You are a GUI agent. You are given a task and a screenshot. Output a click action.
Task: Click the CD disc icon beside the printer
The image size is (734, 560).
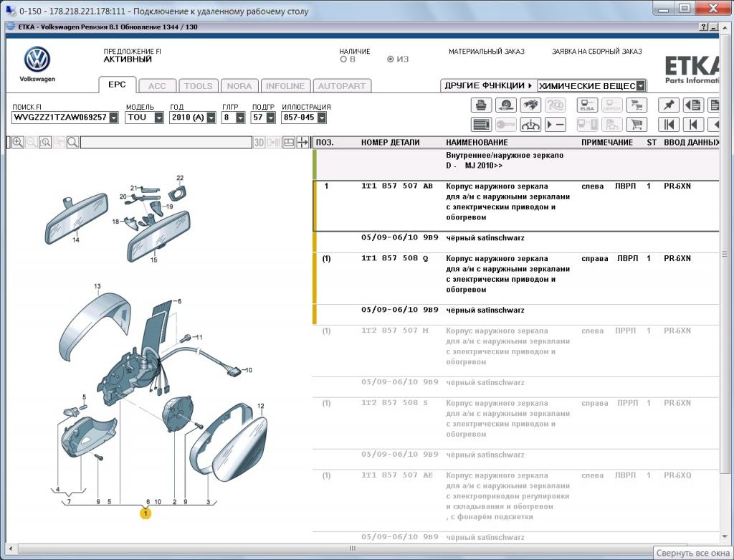coord(505,105)
